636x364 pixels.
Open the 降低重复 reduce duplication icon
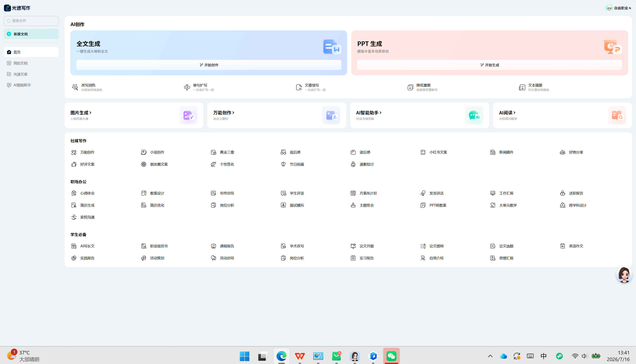click(410, 87)
